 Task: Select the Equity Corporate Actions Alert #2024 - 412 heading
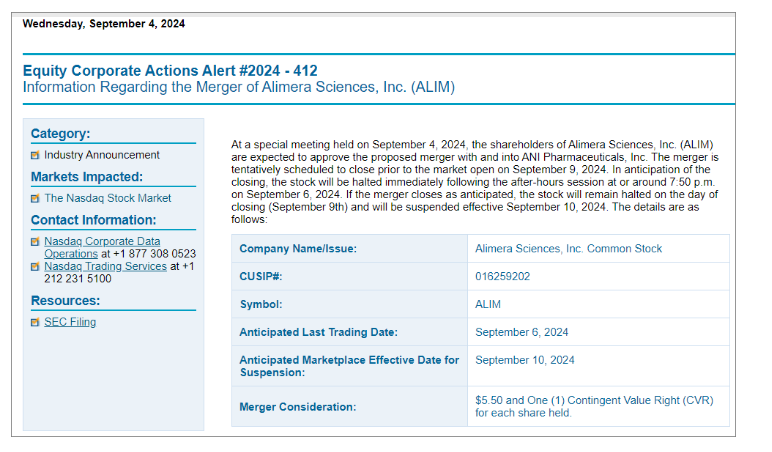170,71
